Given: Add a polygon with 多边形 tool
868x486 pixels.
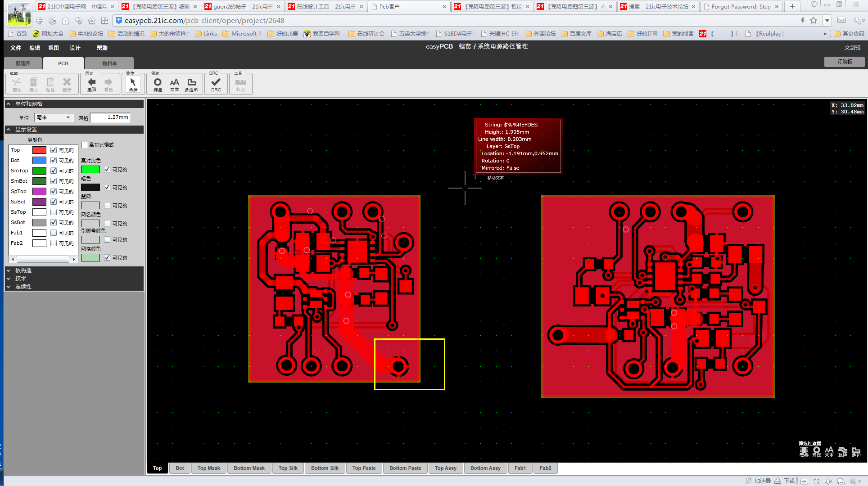Looking at the screenshot, I should 191,84.
